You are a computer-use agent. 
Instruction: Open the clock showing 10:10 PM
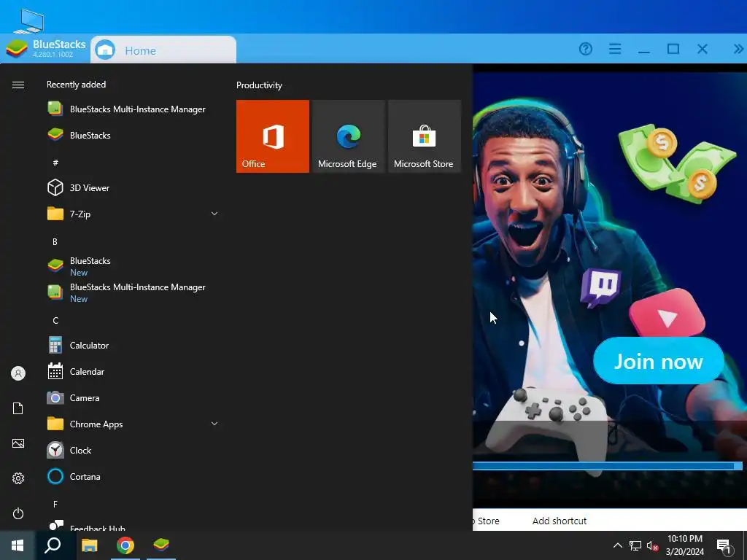click(684, 545)
